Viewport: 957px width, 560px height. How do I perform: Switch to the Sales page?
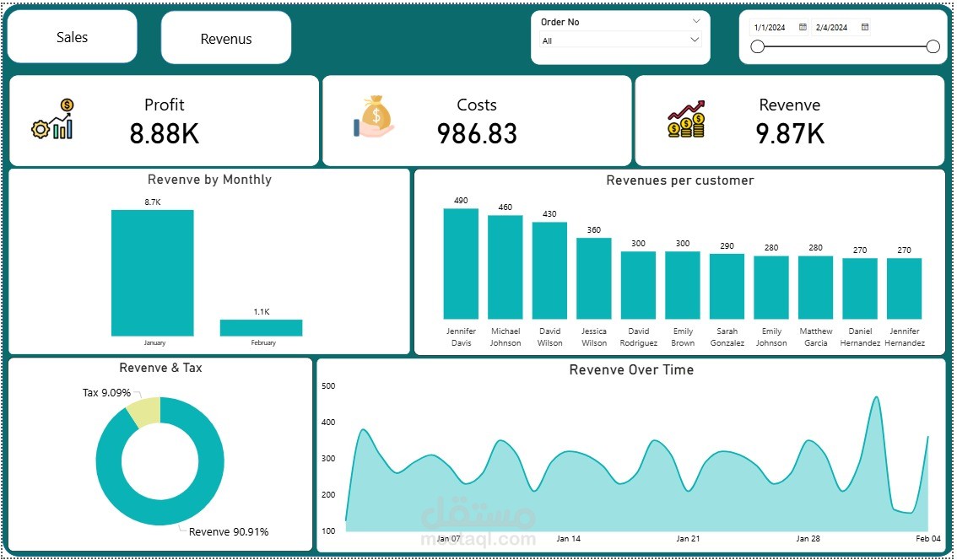click(x=72, y=36)
